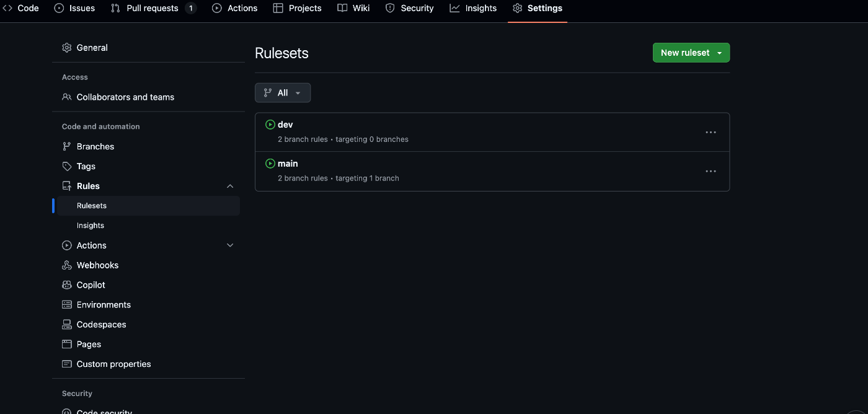This screenshot has width=868, height=414.
Task: Click the Branches git-branch icon in sidebar
Action: click(67, 147)
